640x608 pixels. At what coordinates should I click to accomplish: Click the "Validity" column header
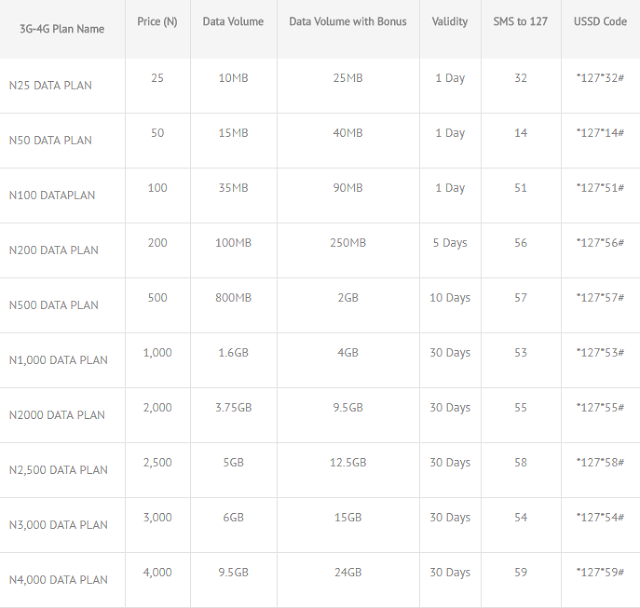[x=449, y=21]
